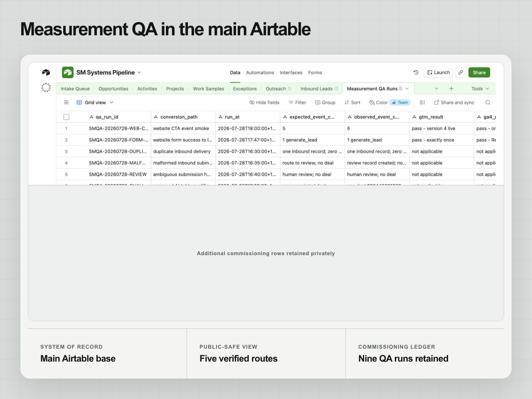Select cell '2026-07-28T18:00:00+1...'
Screen dimensions: 532x399
[248, 128]
